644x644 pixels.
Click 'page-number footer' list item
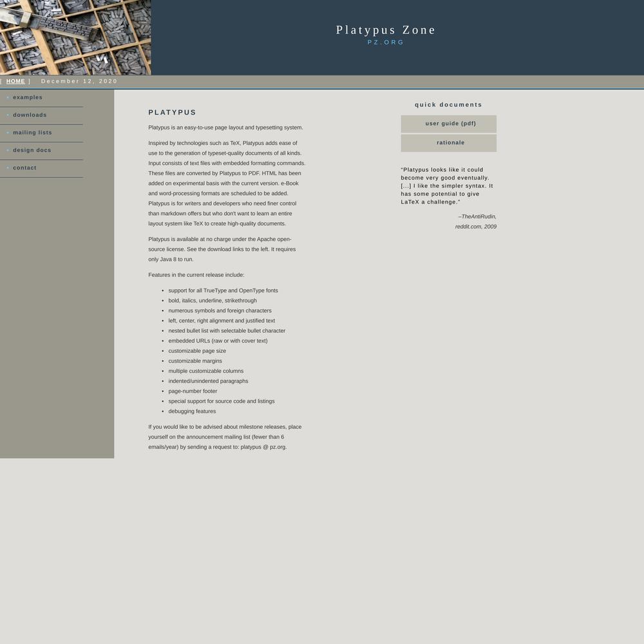(x=193, y=391)
